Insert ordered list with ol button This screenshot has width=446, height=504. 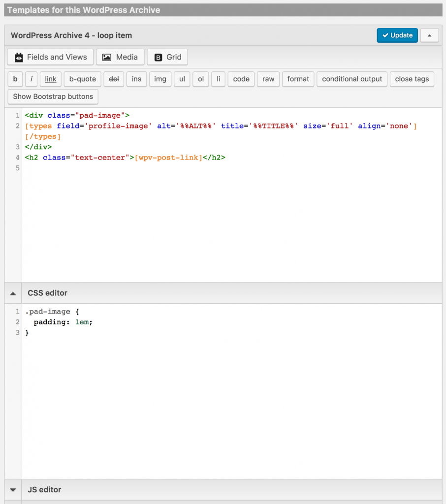201,79
